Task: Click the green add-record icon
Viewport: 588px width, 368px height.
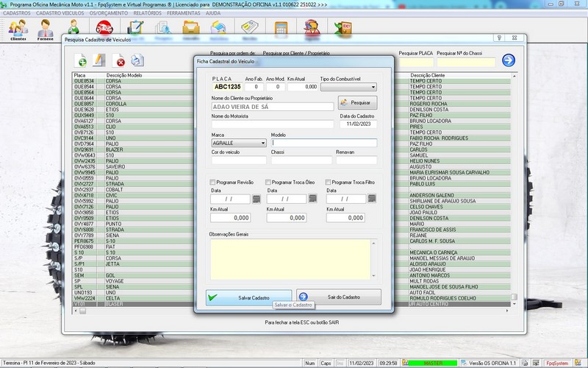Action: [x=80, y=60]
